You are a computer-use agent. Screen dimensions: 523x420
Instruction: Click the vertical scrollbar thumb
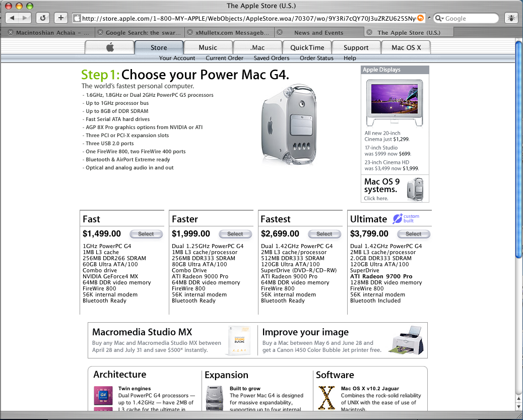pyautogui.click(x=519, y=151)
